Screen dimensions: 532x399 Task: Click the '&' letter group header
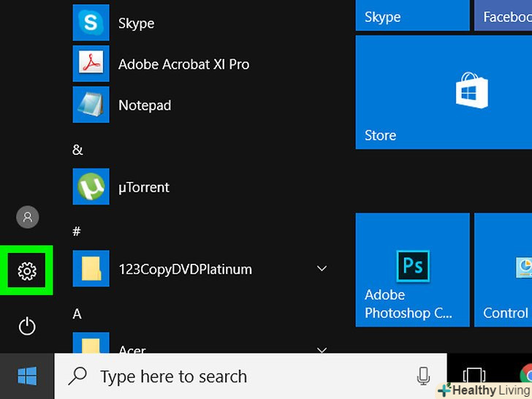coord(77,150)
